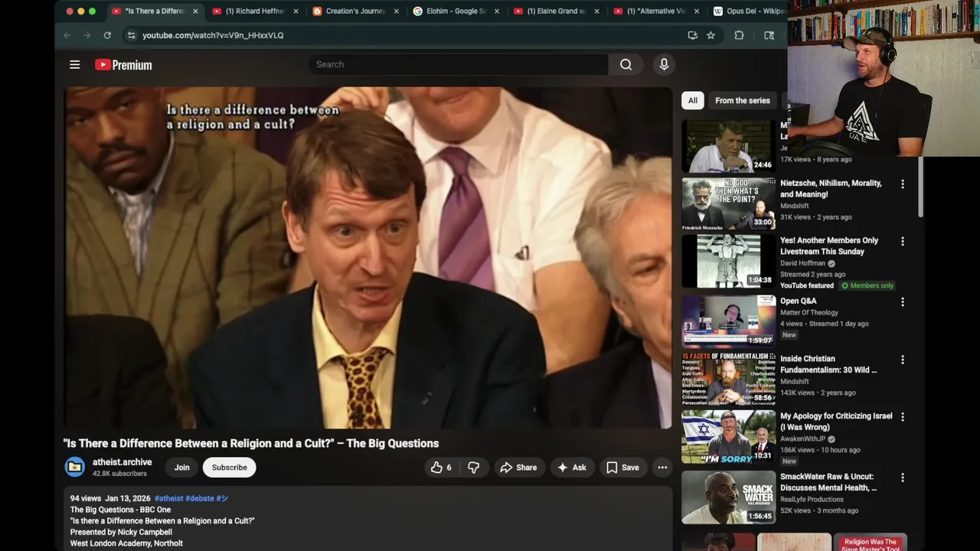
Task: Open options menu for Nietzsche, Nihilism video
Action: pyautogui.click(x=902, y=184)
